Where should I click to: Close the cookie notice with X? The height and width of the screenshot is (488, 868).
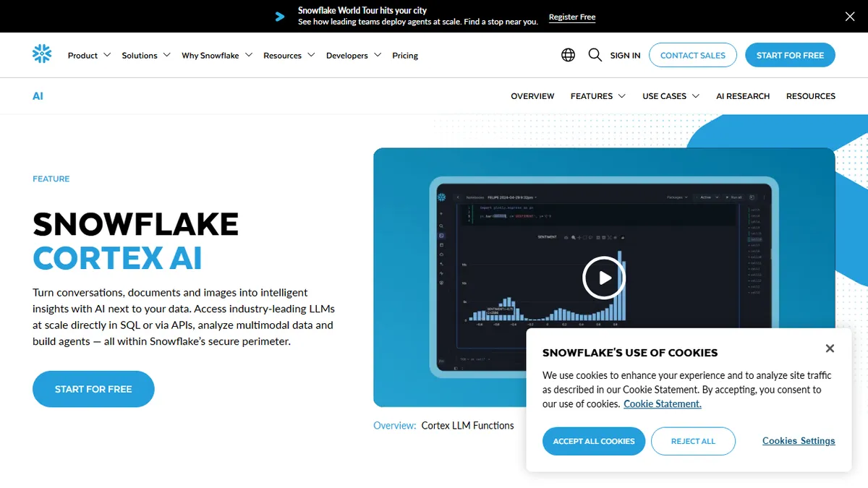[830, 348]
